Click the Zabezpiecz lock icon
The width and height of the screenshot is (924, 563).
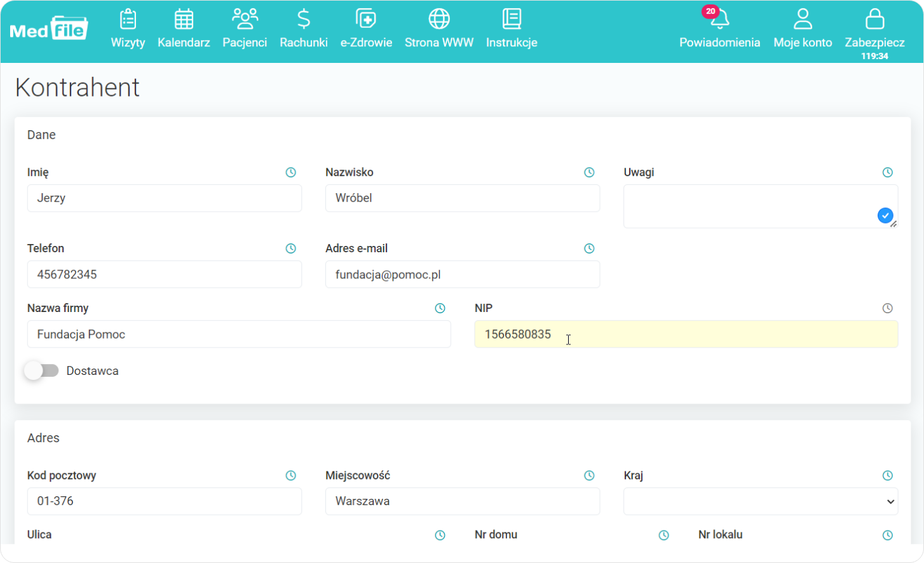[x=874, y=19]
